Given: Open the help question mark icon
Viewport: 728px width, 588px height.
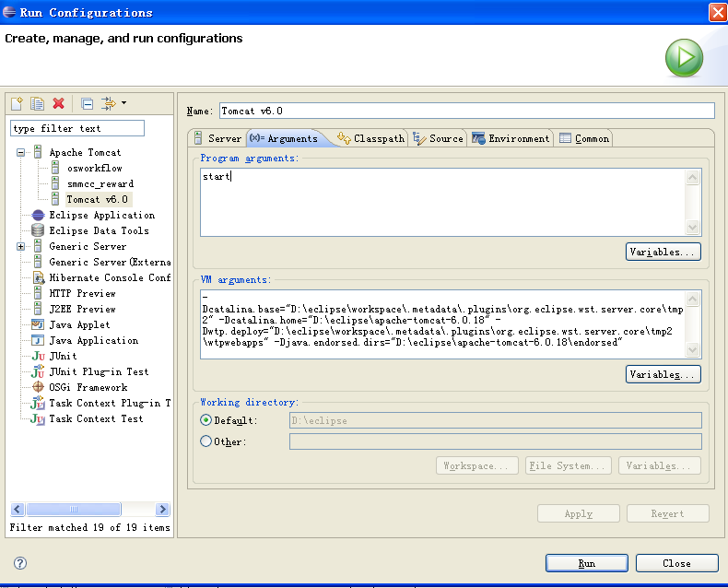Looking at the screenshot, I should pyautogui.click(x=20, y=563).
